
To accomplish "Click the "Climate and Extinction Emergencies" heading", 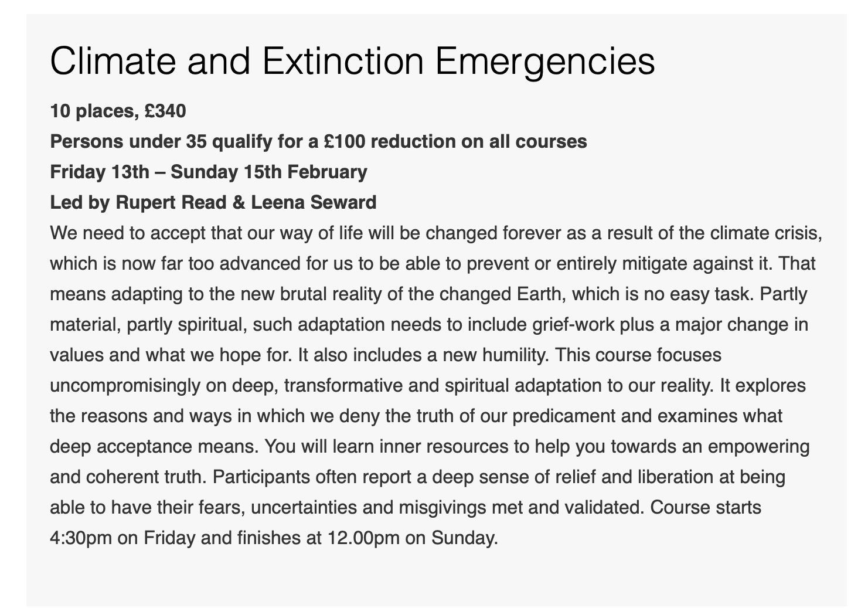I will tap(352, 61).
